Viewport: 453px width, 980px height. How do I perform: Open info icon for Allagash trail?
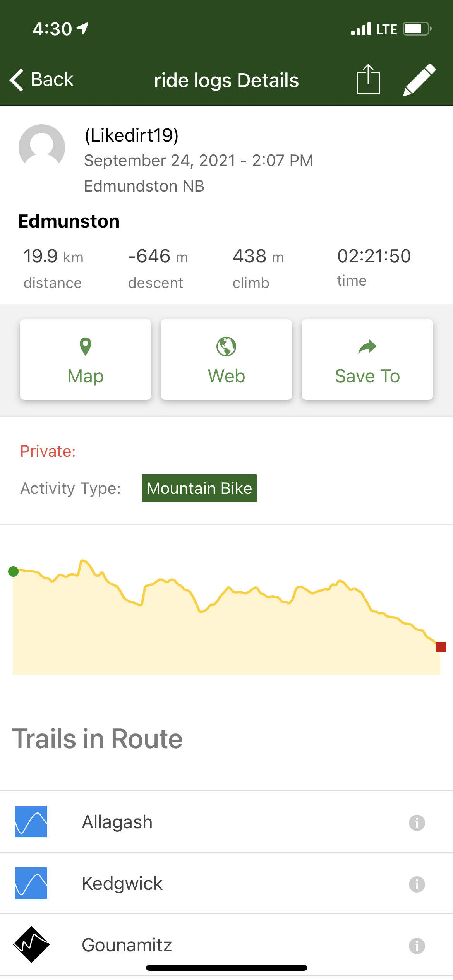coord(417,822)
